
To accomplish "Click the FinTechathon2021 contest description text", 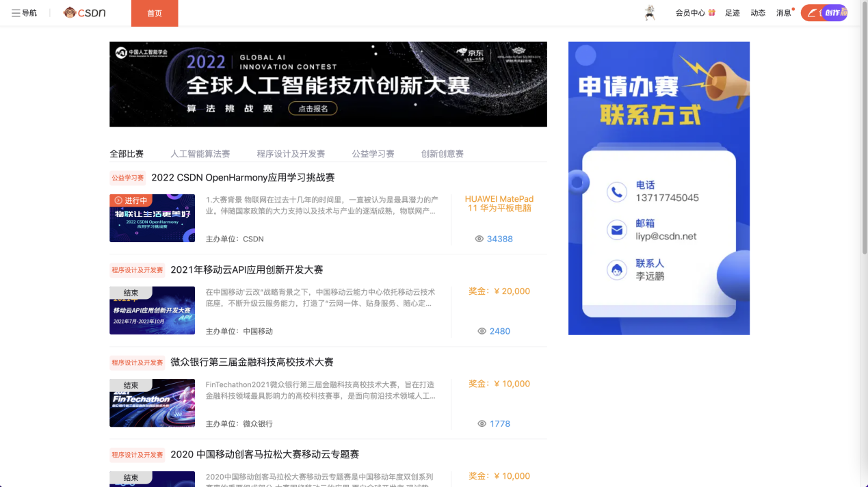I will point(321,390).
